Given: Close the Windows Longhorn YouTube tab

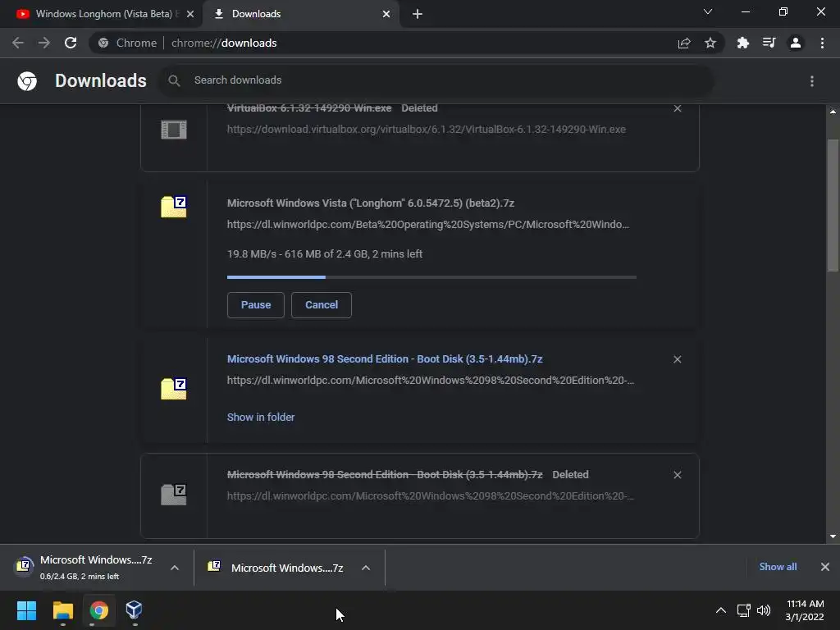Looking at the screenshot, I should (x=190, y=14).
